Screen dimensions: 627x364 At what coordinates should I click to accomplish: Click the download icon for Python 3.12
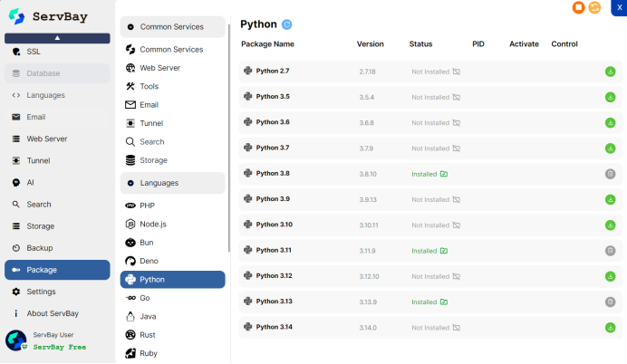[x=610, y=276]
